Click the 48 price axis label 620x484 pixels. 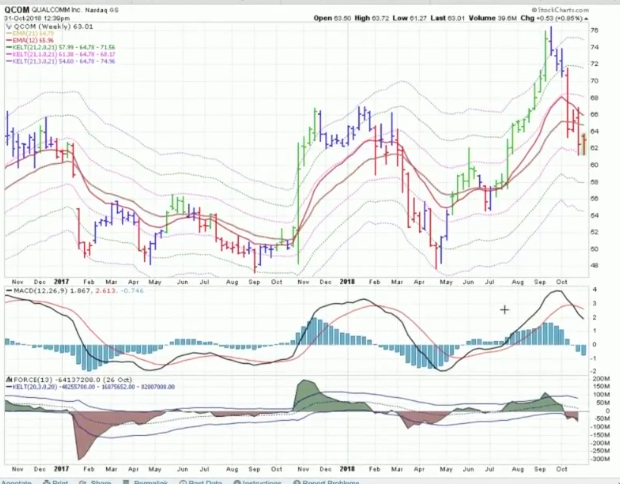point(594,266)
